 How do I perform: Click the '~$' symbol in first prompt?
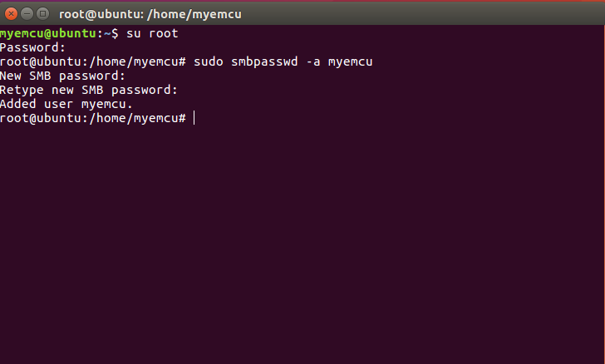click(x=111, y=33)
